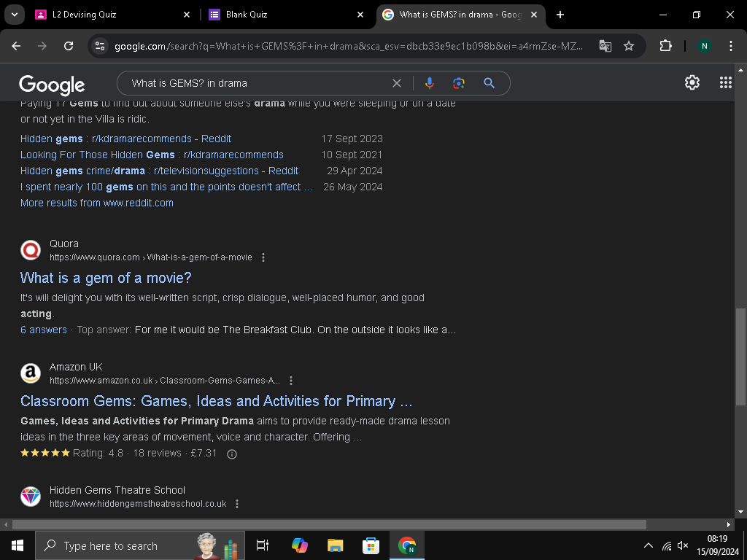Select the Chrome taskbar icon
747x560 pixels.
[x=407, y=545]
